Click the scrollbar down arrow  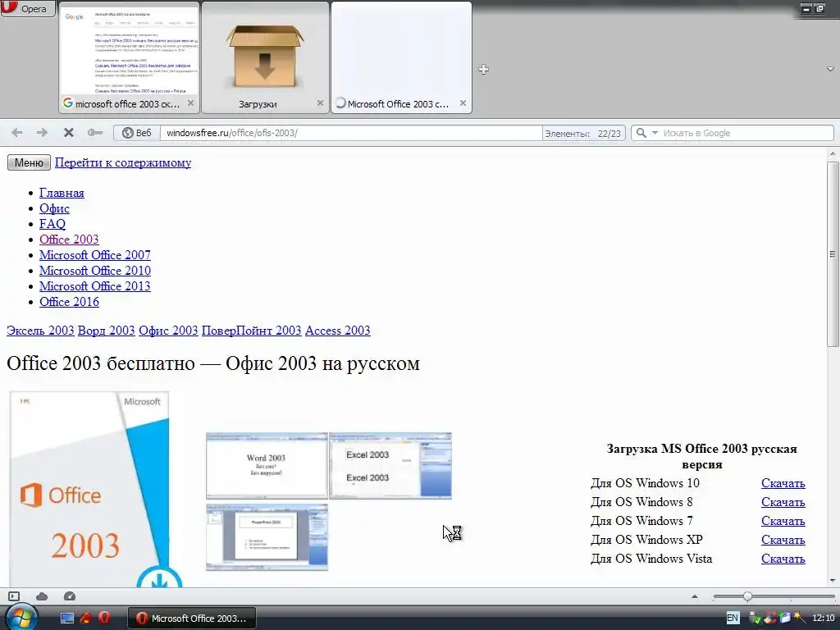833,580
